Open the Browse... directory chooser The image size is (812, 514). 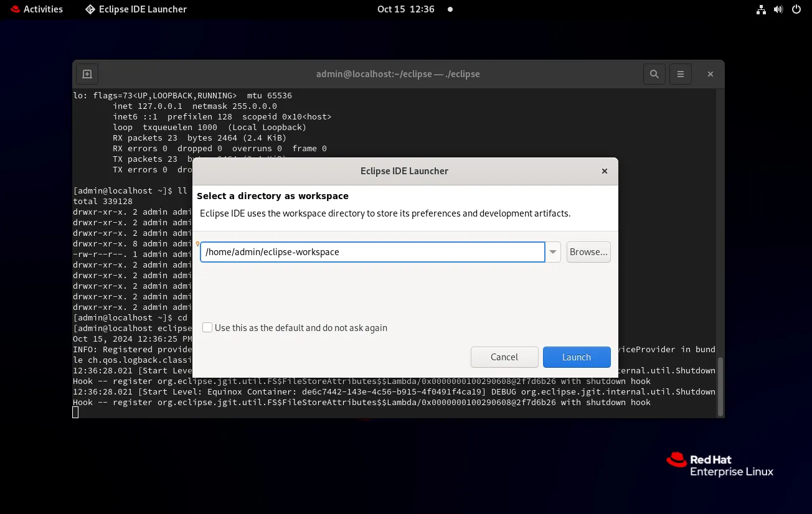(588, 252)
